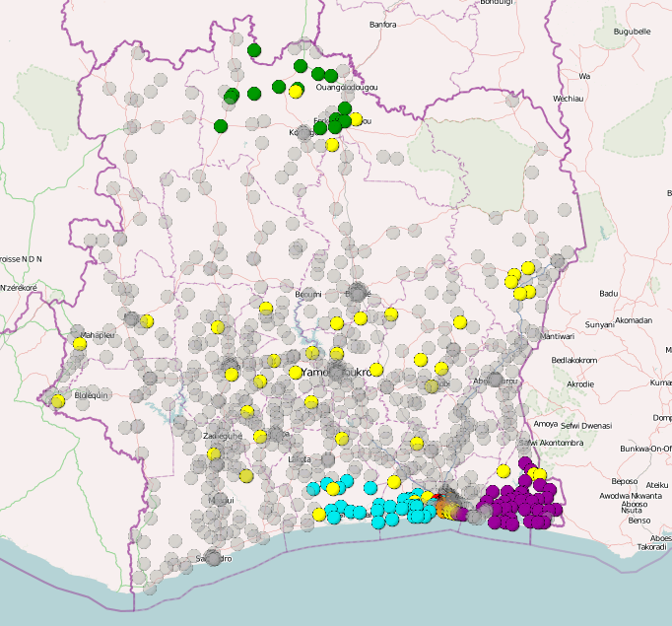Click the Sunyani city label
The height and width of the screenshot is (626, 672).
[x=598, y=323]
